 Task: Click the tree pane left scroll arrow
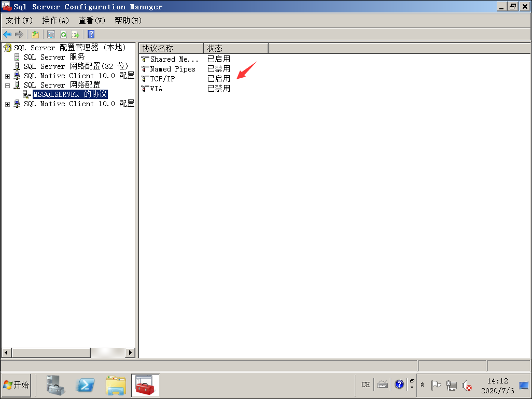coord(6,352)
